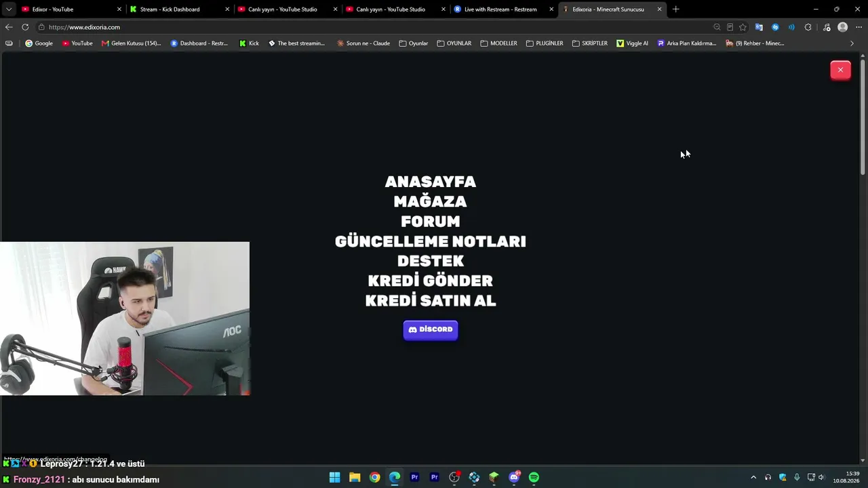Screen dimensions: 868x488
Task: Open the sidebar toggle beside Google bookmark
Action: [x=9, y=43]
